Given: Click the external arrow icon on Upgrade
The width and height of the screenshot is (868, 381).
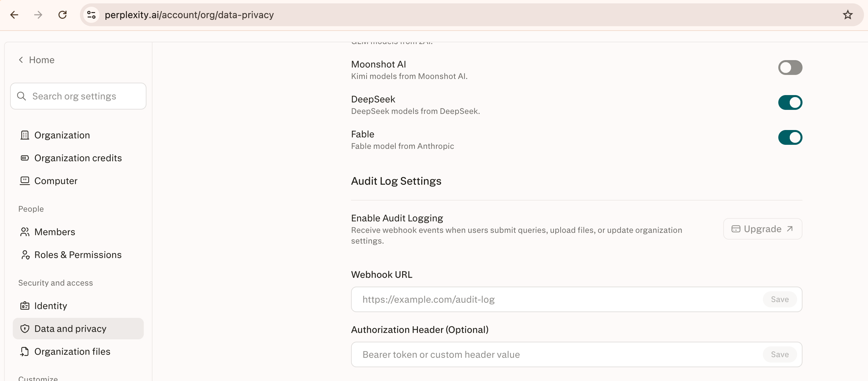Looking at the screenshot, I should (x=790, y=229).
